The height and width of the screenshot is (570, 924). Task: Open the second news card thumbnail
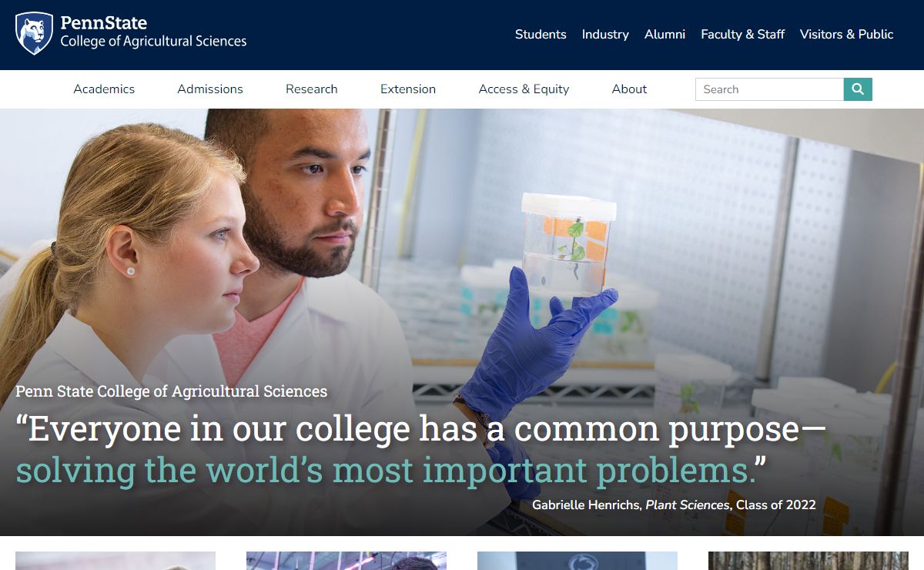[346, 561]
